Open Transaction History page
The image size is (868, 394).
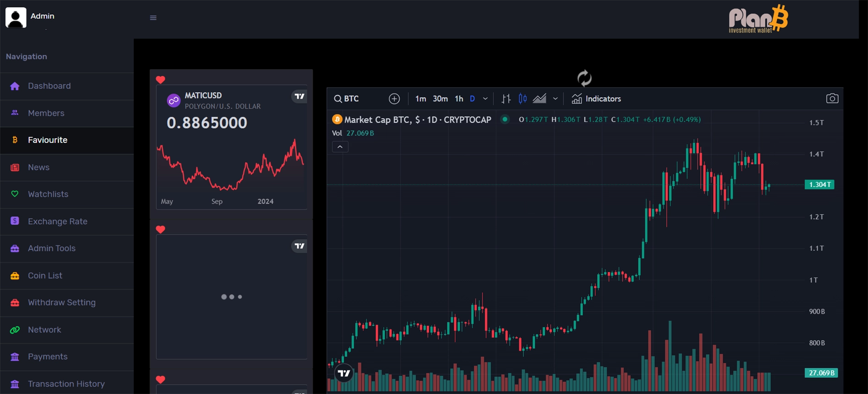(x=67, y=384)
